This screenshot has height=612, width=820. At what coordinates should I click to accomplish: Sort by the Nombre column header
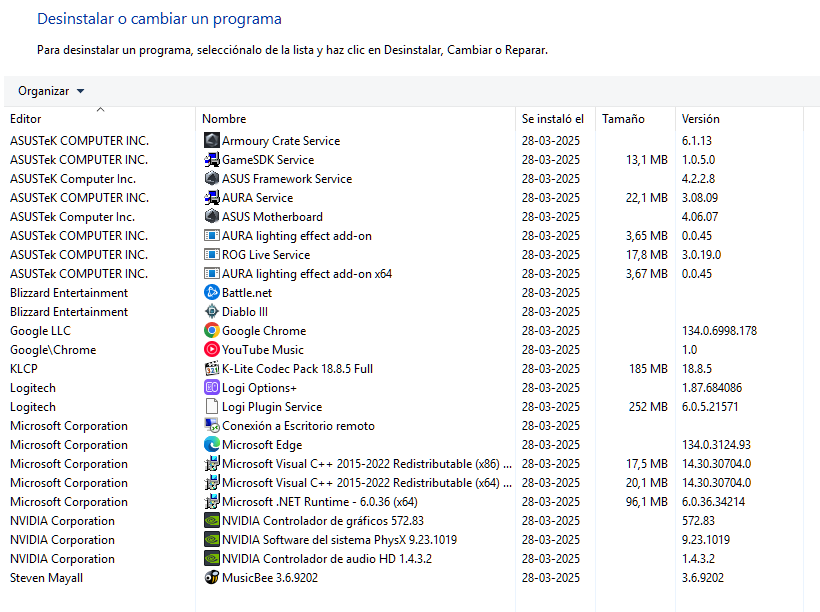coord(224,119)
